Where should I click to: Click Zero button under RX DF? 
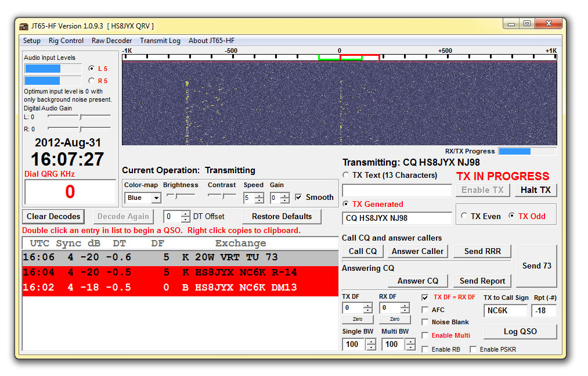[395, 319]
